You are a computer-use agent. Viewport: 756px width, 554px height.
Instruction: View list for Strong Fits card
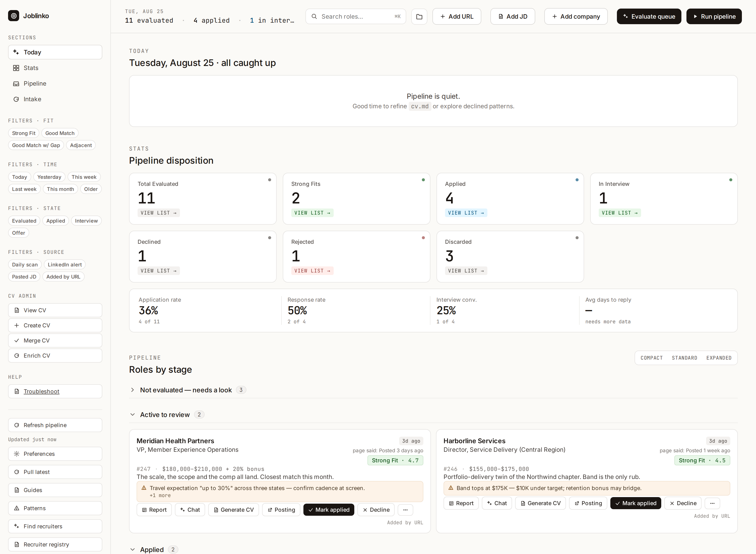[x=312, y=213]
